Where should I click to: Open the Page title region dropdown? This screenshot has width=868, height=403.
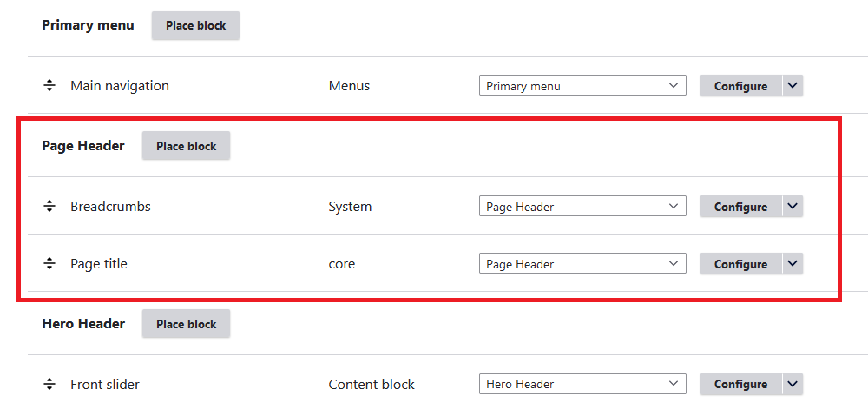pyautogui.click(x=582, y=264)
